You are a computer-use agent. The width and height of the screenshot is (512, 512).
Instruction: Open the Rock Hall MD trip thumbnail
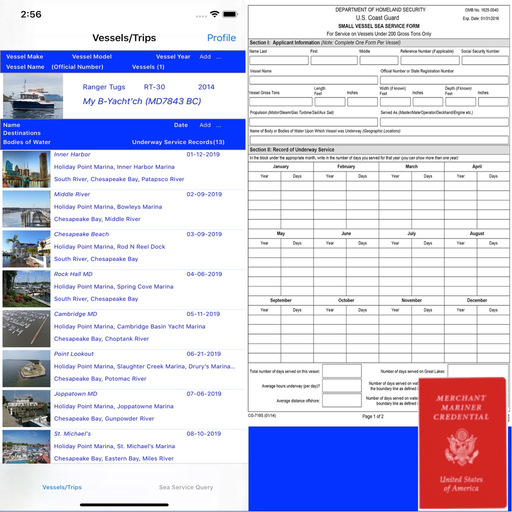click(26, 289)
